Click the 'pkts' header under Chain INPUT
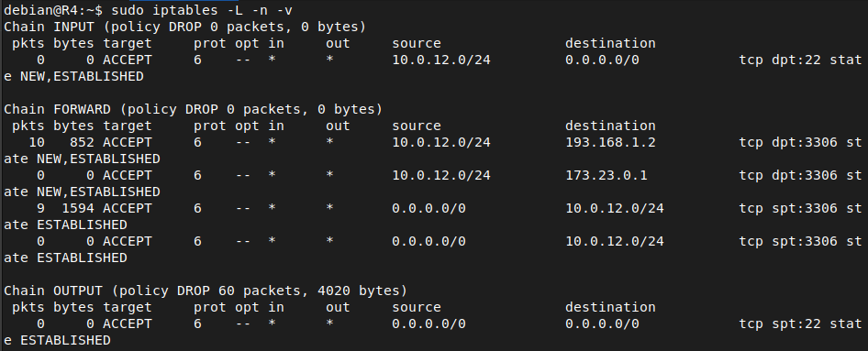The height and width of the screenshot is (351, 868). (28, 43)
